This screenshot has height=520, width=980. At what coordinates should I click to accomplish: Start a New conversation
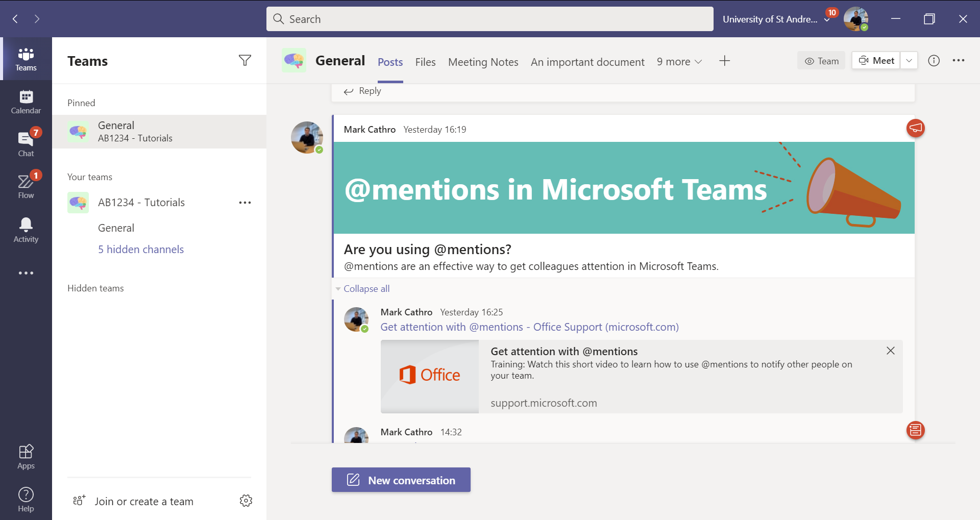click(401, 480)
